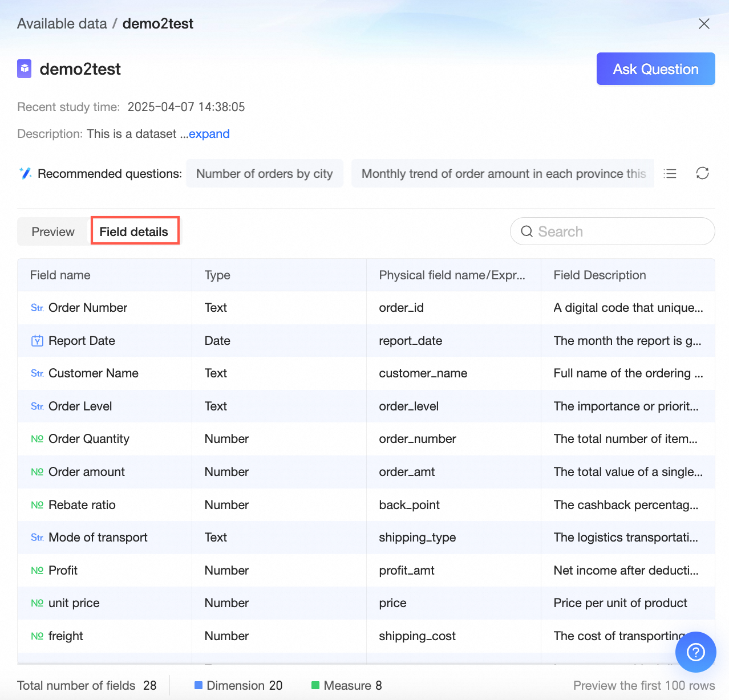
Task: Click 'A digital code that unique...' description
Action: pos(629,308)
